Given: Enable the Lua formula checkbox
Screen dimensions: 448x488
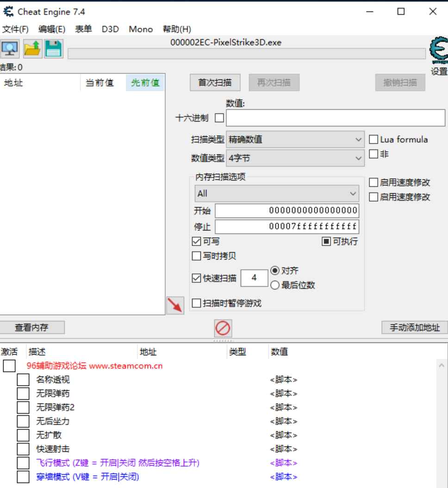Looking at the screenshot, I should [373, 139].
